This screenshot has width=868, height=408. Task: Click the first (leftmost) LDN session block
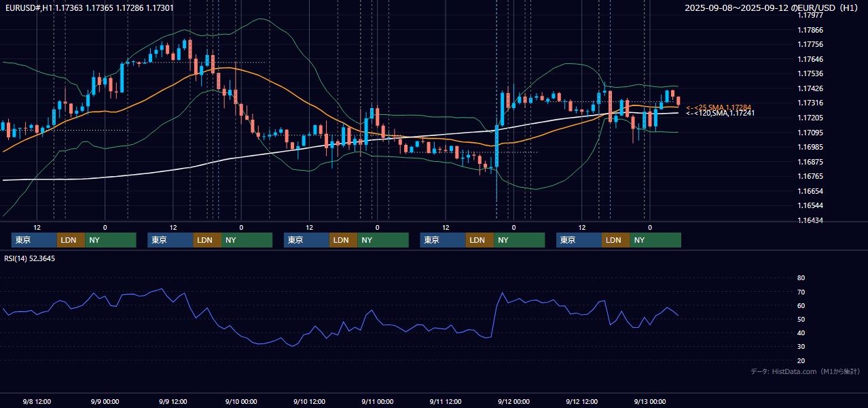click(71, 240)
